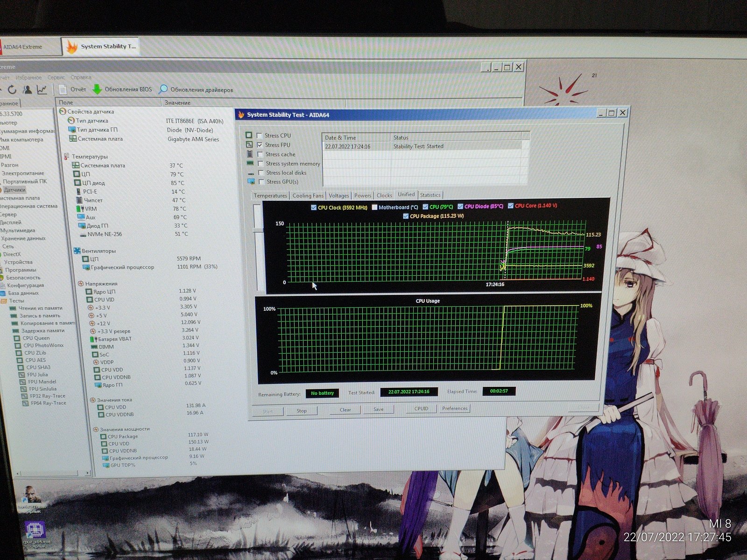The image size is (747, 560).
Task: Click the user profile icon in AIDA64 toolbar
Action: coord(28,90)
